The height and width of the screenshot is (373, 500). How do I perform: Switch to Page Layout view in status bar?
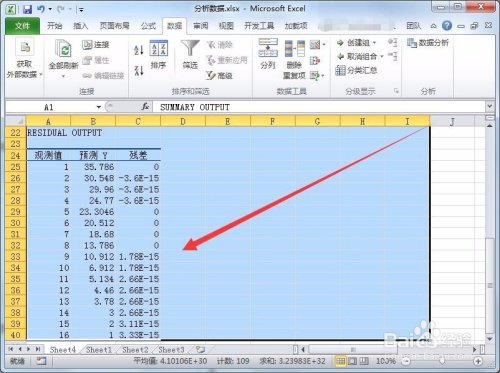[352, 361]
